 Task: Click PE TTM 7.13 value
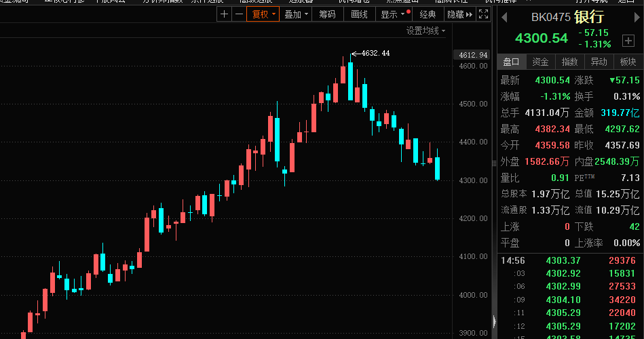[x=630, y=178]
